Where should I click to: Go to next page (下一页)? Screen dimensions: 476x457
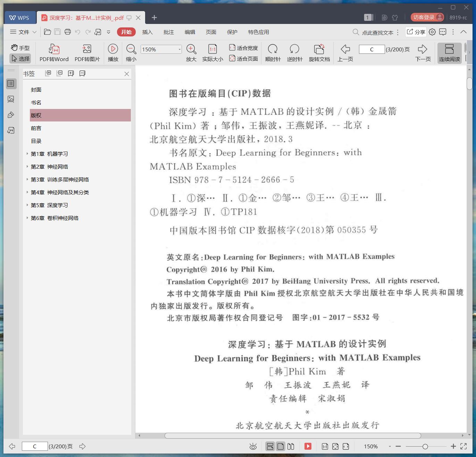(423, 53)
